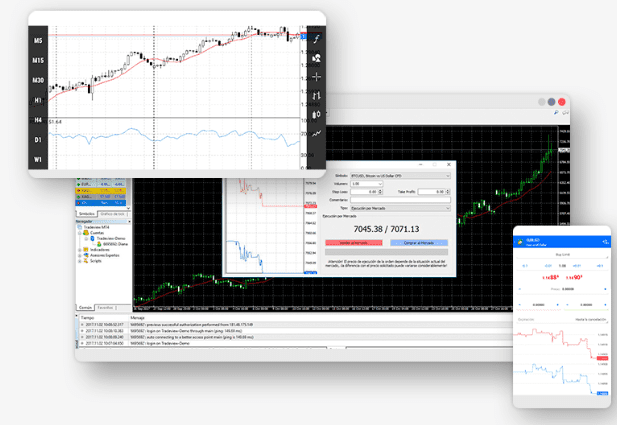Click the blue Comprar al Mercado button

coord(419,243)
